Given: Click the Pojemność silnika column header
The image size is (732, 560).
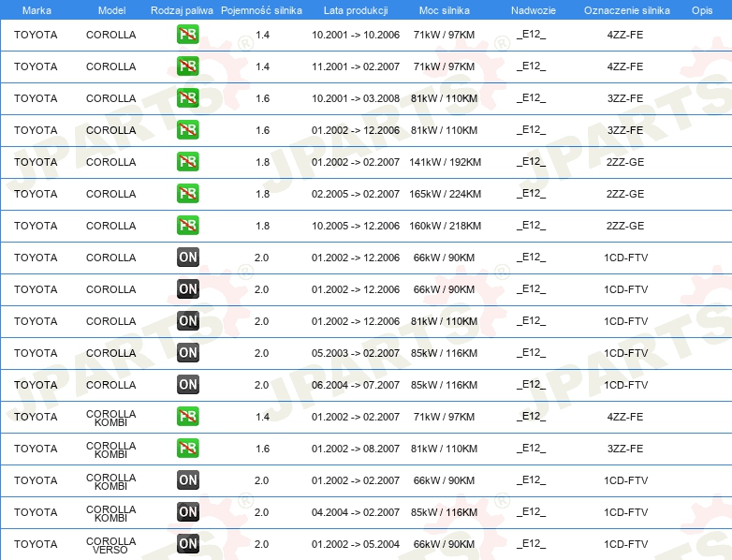Looking at the screenshot, I should click(x=261, y=10).
